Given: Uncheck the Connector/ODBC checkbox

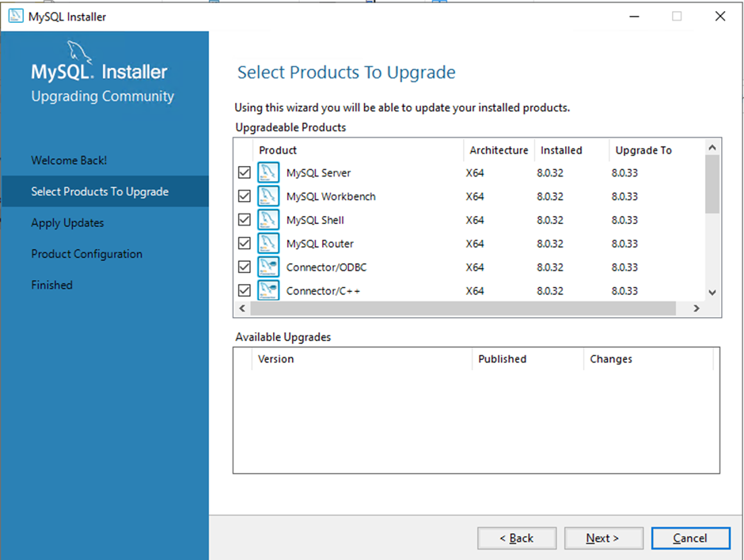Looking at the screenshot, I should 245,267.
